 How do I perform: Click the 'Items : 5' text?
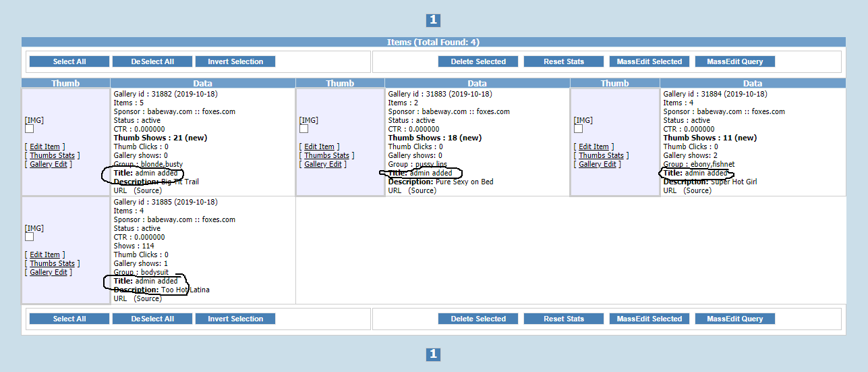pos(129,103)
